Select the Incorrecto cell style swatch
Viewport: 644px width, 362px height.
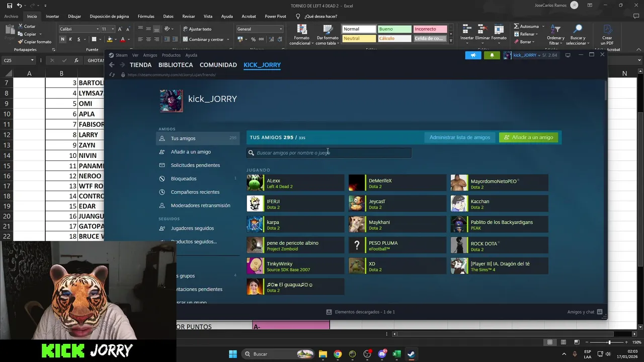tap(430, 29)
